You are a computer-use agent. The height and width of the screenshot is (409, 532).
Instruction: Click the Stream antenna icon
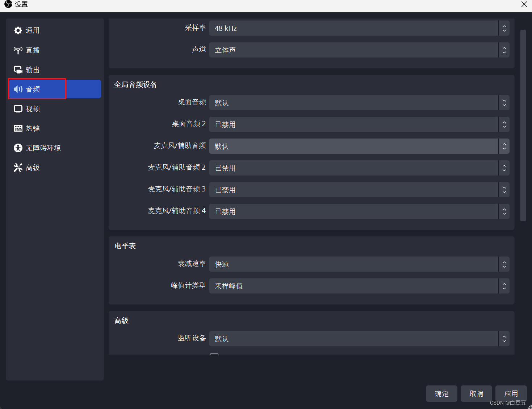tap(18, 50)
